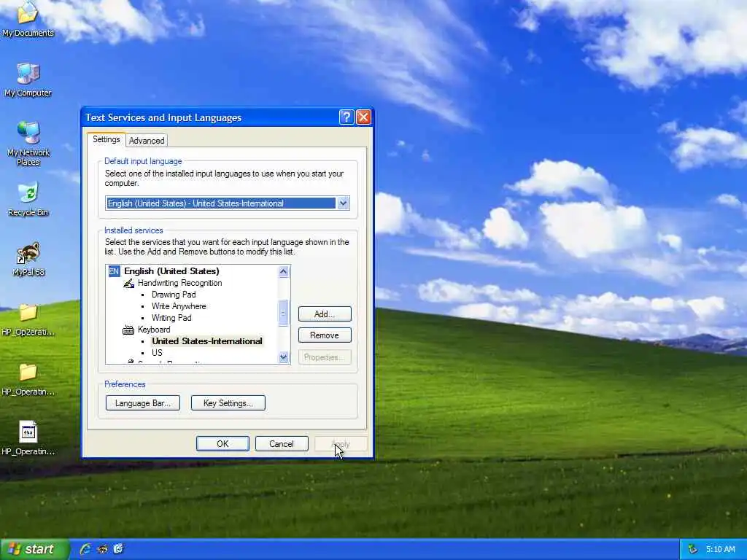This screenshot has height=560, width=747.
Task: Launch Internet Explorer from Quick Launch
Action: point(86,549)
